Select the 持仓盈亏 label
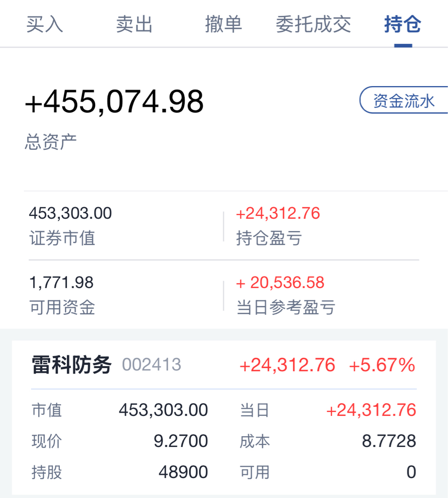448x498 pixels. click(269, 238)
